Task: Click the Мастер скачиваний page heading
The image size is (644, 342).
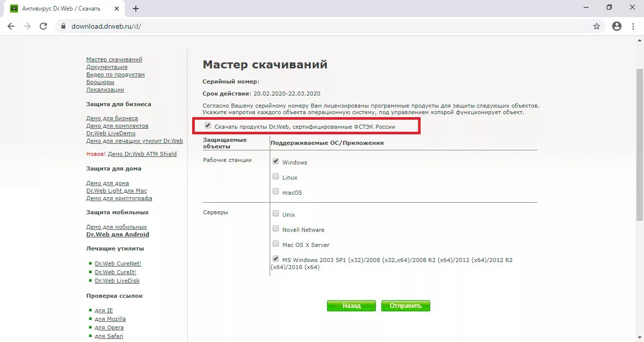Action: (265, 64)
